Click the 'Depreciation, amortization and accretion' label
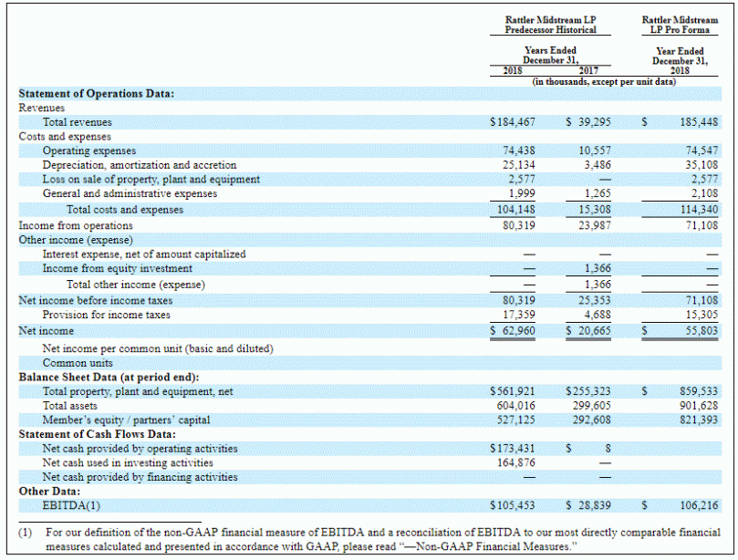Image resolution: width=738 pixels, height=560 pixels. point(140,165)
